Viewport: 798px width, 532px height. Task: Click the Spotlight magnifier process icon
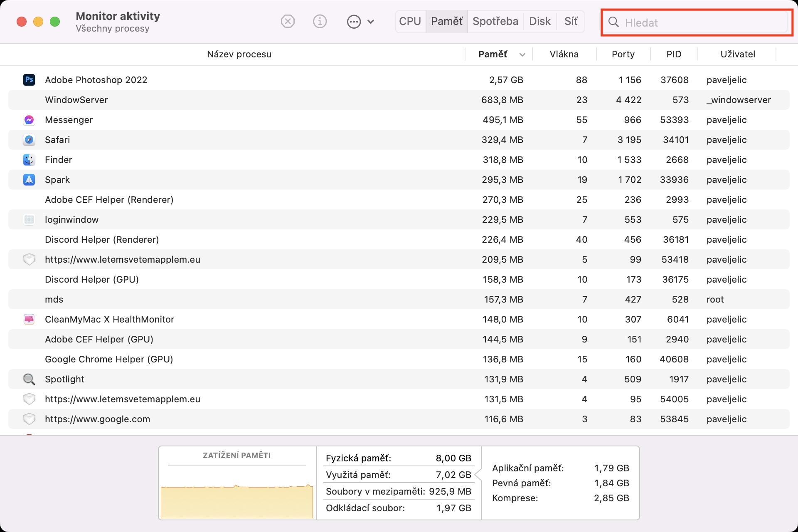(29, 379)
